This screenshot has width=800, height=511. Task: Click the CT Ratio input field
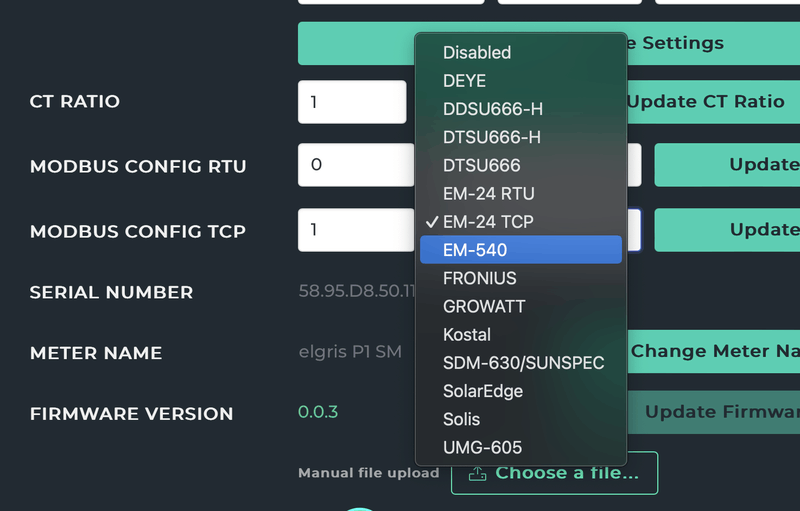pyautogui.click(x=352, y=102)
